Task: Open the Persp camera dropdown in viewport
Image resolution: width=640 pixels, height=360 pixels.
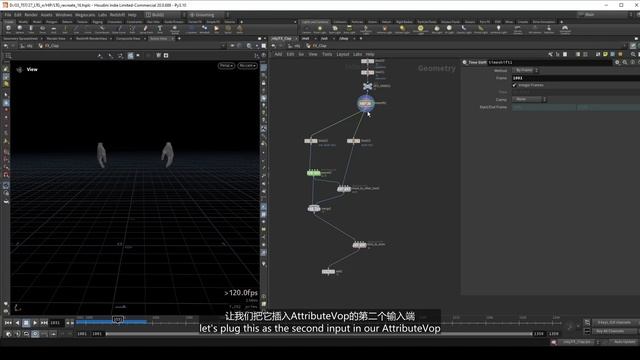Action: coord(226,66)
